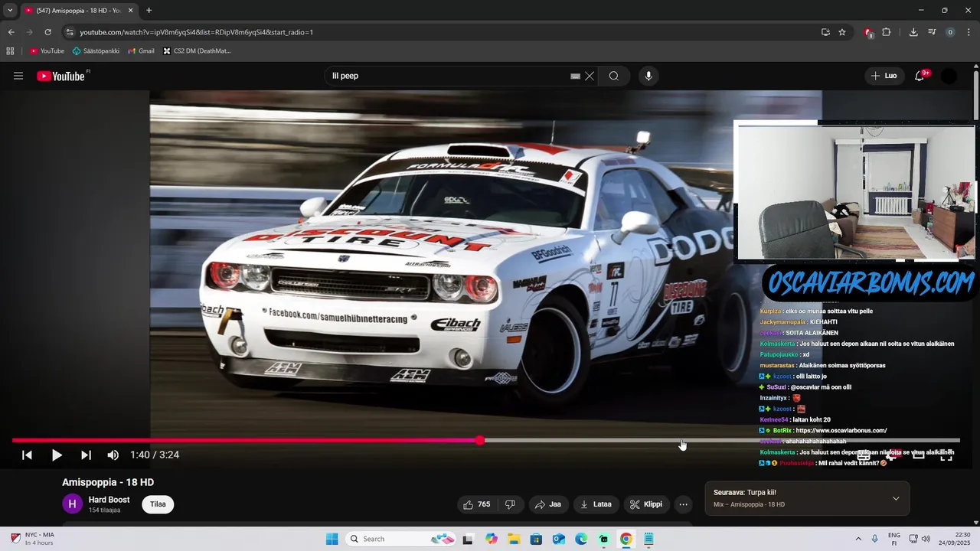Go to the YouTube home logo
Screen dimensions: 980x551
click(x=62, y=76)
